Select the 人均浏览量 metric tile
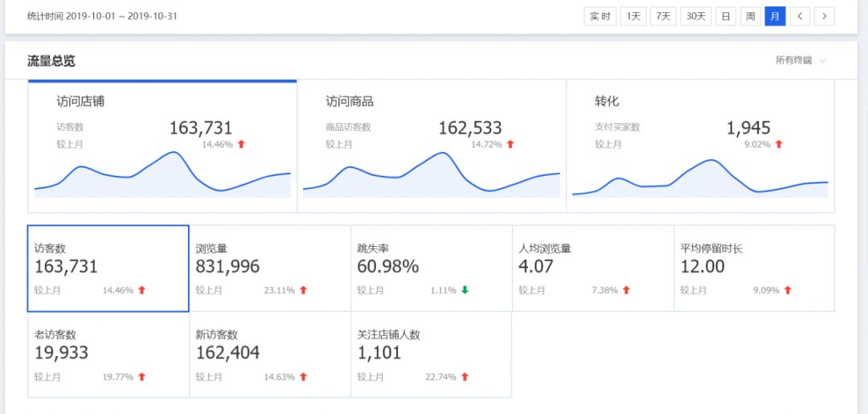 (x=593, y=268)
